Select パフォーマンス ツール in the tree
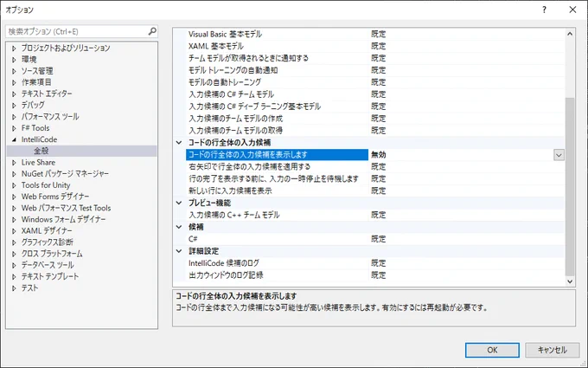Image resolution: width=588 pixels, height=368 pixels. [x=50, y=116]
